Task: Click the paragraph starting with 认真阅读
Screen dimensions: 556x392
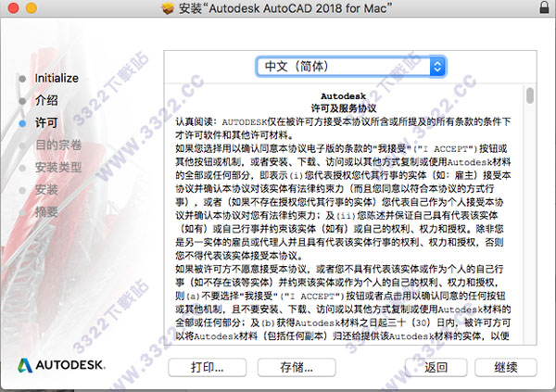Action: pyautogui.click(x=343, y=129)
